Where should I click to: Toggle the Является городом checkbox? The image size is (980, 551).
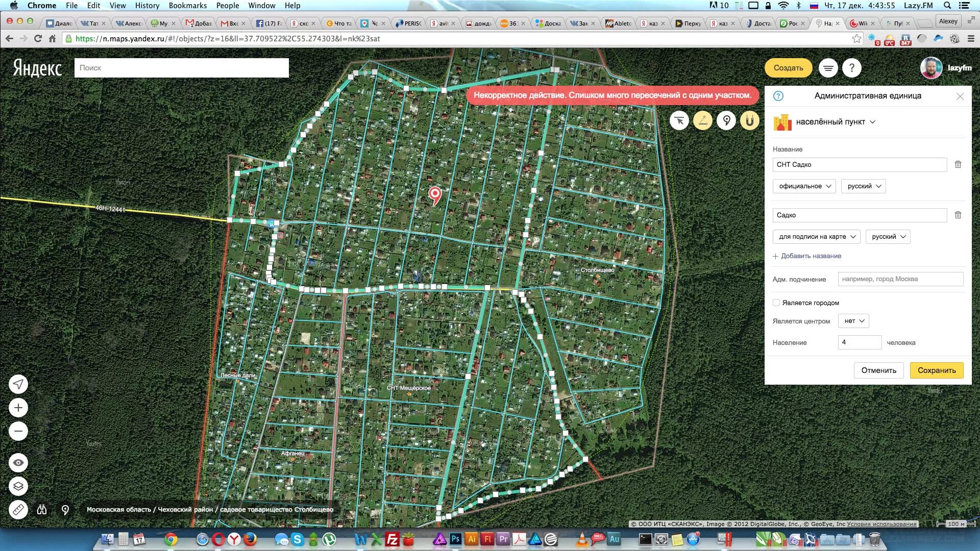pos(775,302)
